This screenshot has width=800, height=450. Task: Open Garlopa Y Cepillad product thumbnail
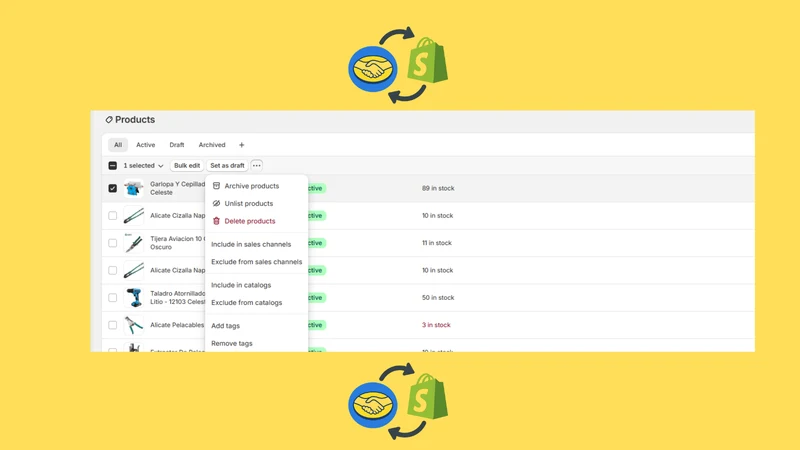[x=134, y=188]
